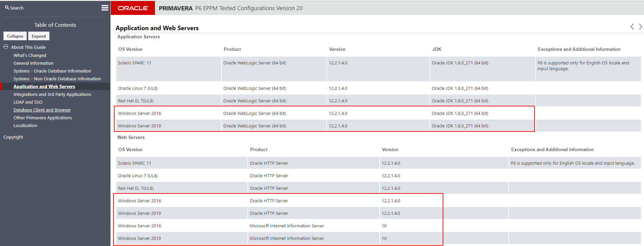This screenshot has width=644, height=246.
Task: Click Oracle WebLogic Server in Solaris row
Action: [255, 63]
